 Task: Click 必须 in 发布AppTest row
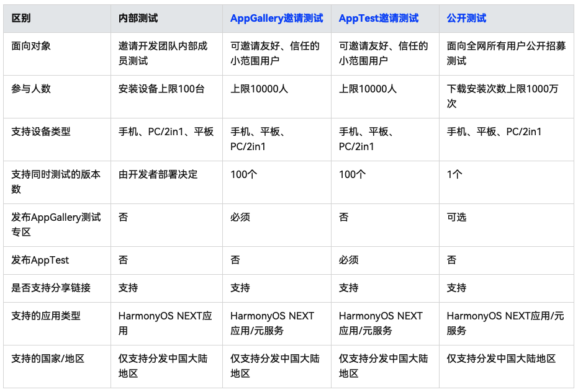[348, 260]
